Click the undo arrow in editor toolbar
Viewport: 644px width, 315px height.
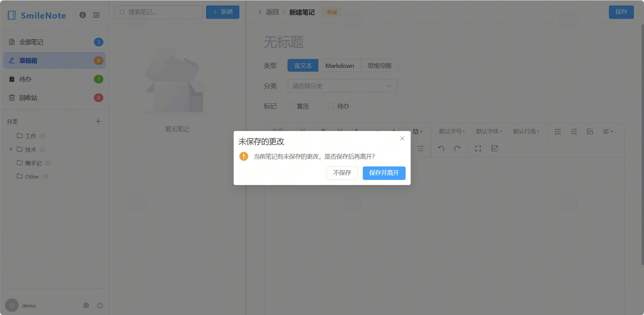tap(441, 148)
